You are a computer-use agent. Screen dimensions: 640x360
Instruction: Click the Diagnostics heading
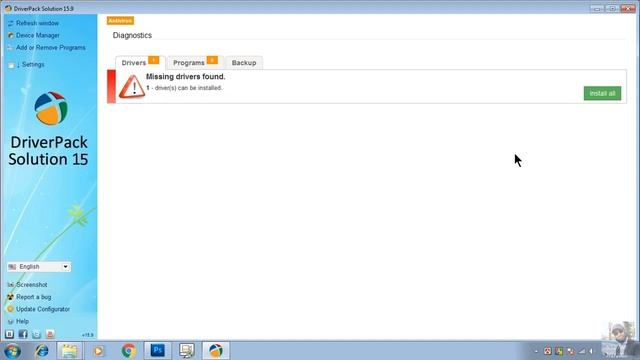click(132, 36)
